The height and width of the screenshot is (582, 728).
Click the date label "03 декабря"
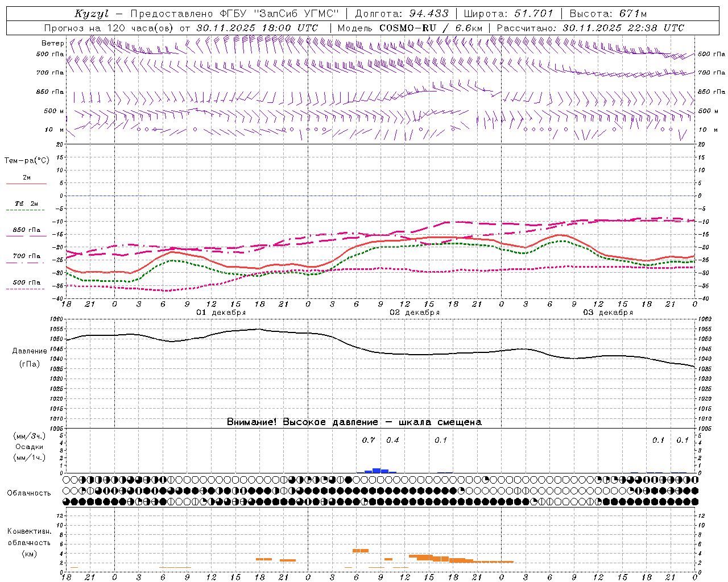coord(608,313)
